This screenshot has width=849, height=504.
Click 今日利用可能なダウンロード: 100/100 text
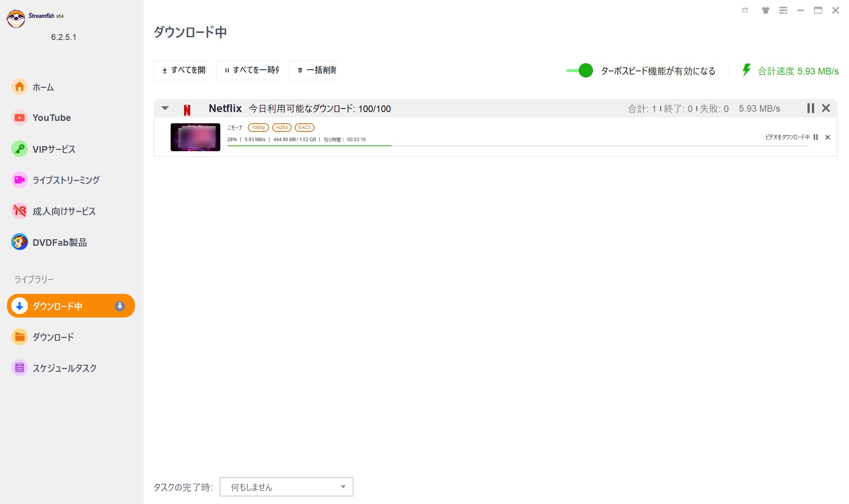coord(320,109)
